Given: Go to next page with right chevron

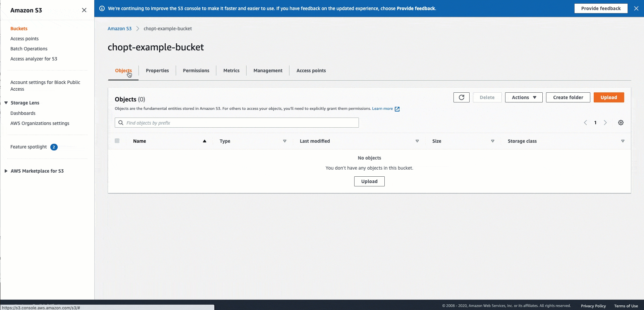Looking at the screenshot, I should (605, 123).
